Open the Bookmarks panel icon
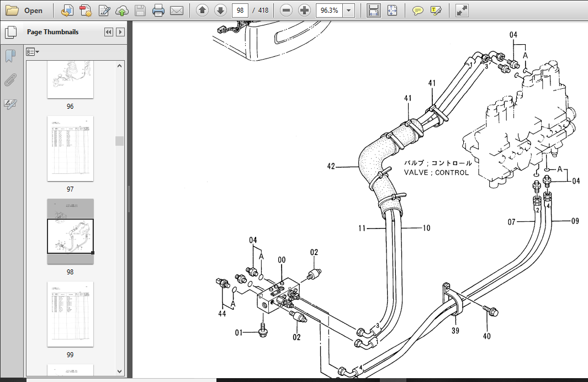The width and height of the screenshot is (588, 382). [x=10, y=56]
